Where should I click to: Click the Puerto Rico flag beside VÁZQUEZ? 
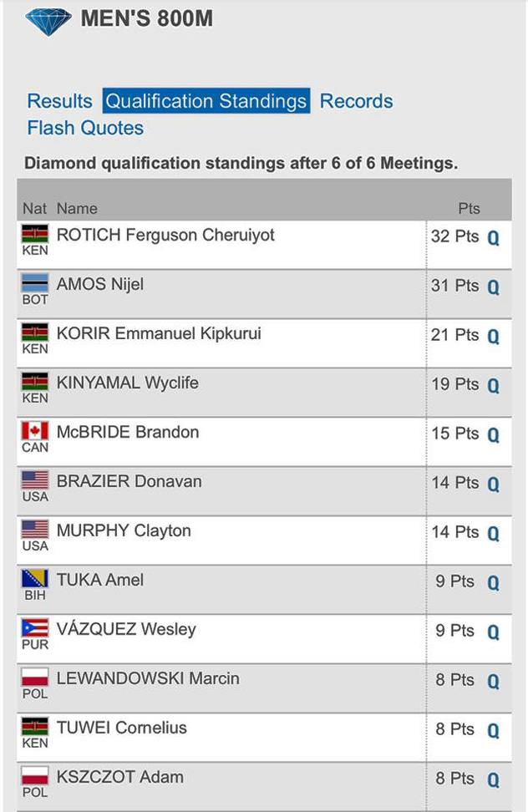click(35, 628)
